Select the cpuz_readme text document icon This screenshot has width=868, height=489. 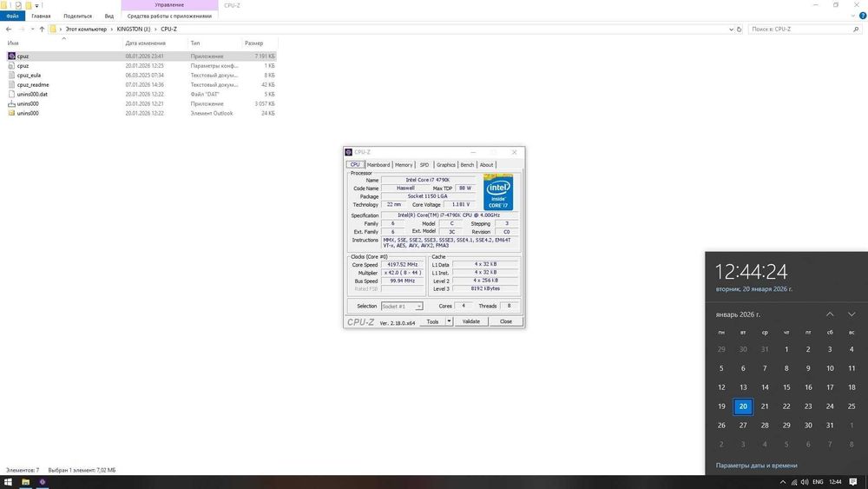tap(11, 84)
